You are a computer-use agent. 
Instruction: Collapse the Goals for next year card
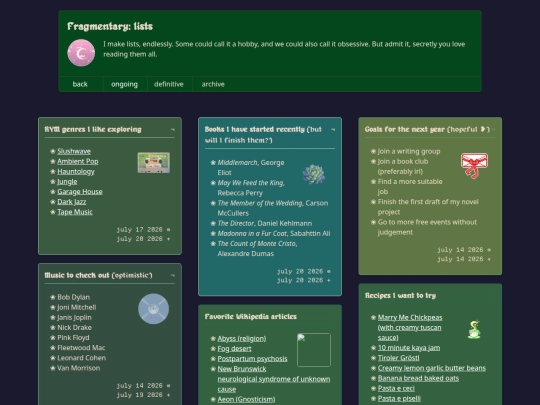(x=494, y=129)
